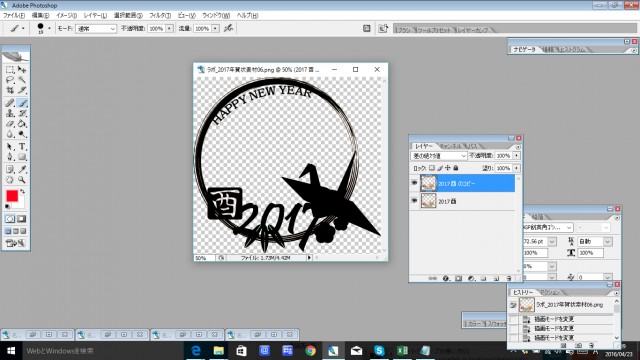The image size is (640, 360).
Task: Toggle lock transparent pixels checkbox
Action: pos(432,168)
